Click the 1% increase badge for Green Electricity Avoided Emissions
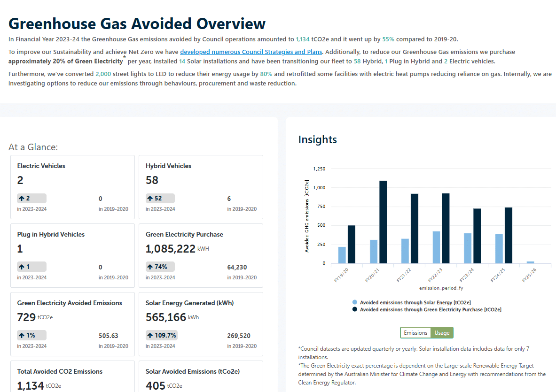The image size is (556, 392). pyautogui.click(x=31, y=336)
